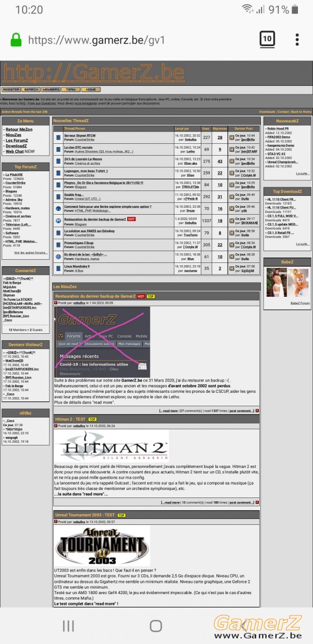Click the question icon beside Comment faire pour une fentre explorer
This screenshot has width=313, height=644.
coord(59,208)
